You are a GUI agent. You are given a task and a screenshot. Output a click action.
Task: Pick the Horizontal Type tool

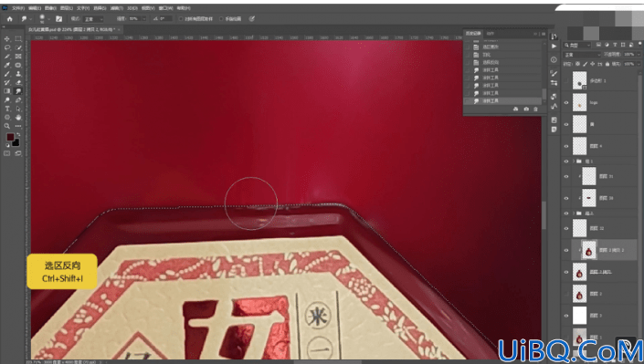(7, 109)
